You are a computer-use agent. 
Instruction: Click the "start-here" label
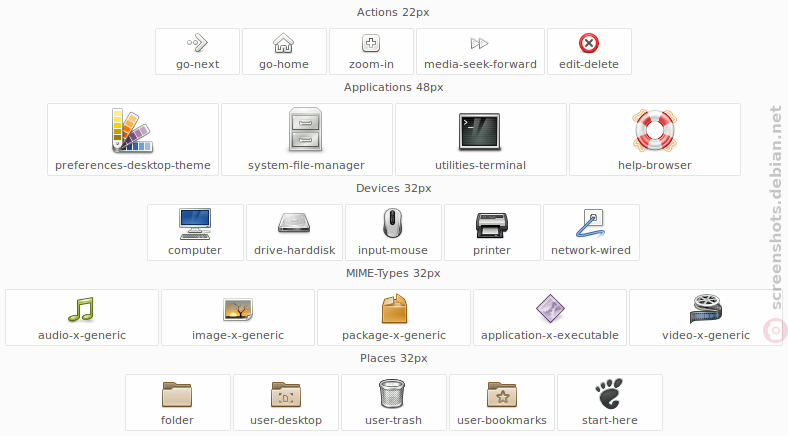click(610, 420)
